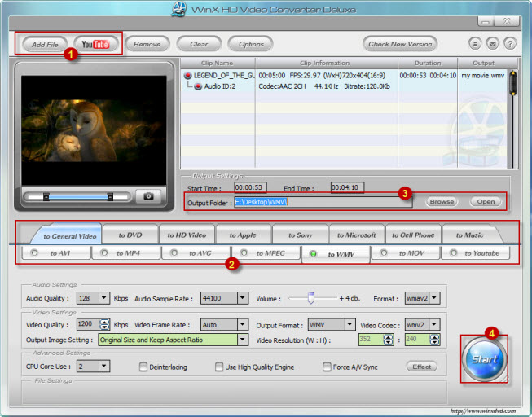The width and height of the screenshot is (532, 417).
Task: Click Check New Version button
Action: [400, 44]
